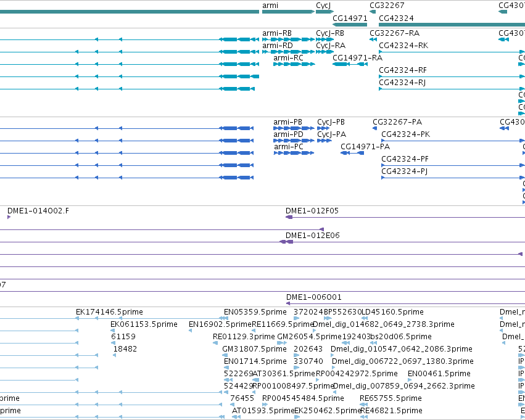The width and height of the screenshot is (525, 420).
Task: Open the CycJ-RA transcript label
Action: click(331, 46)
